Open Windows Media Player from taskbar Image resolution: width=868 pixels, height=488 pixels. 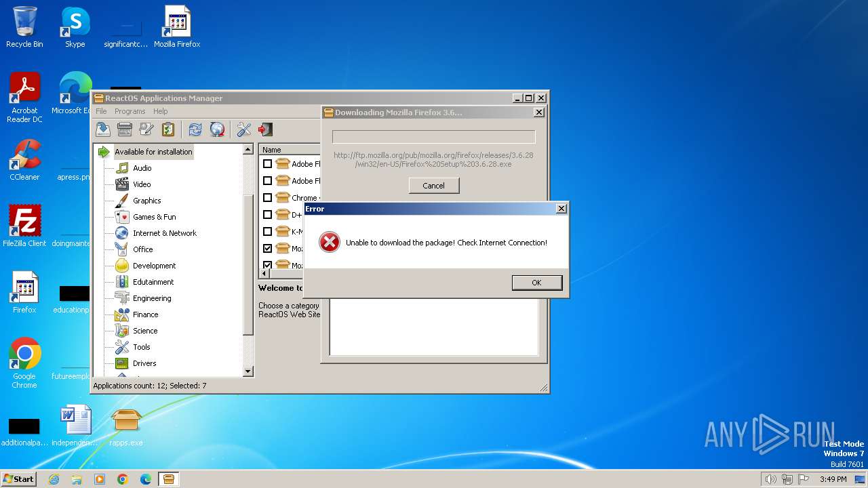tap(100, 479)
